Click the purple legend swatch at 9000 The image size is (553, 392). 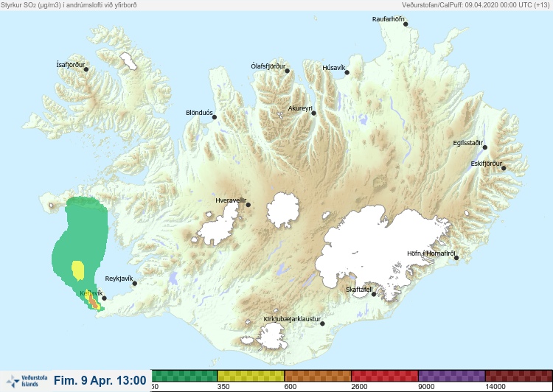pos(452,376)
